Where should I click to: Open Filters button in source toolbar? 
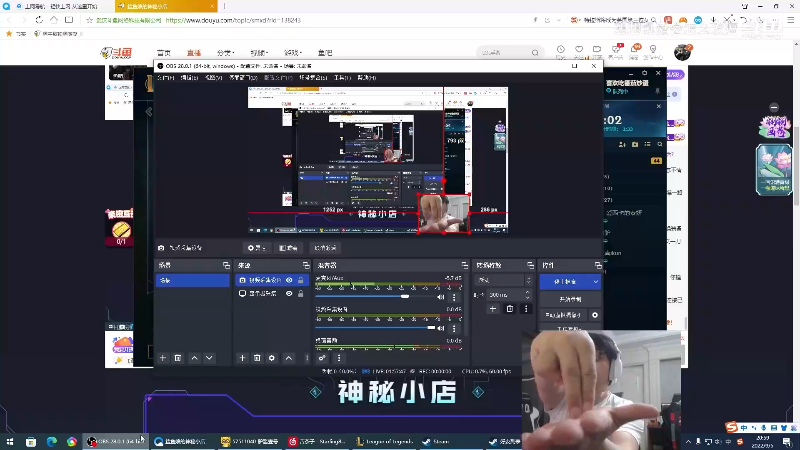pyautogui.click(x=288, y=248)
